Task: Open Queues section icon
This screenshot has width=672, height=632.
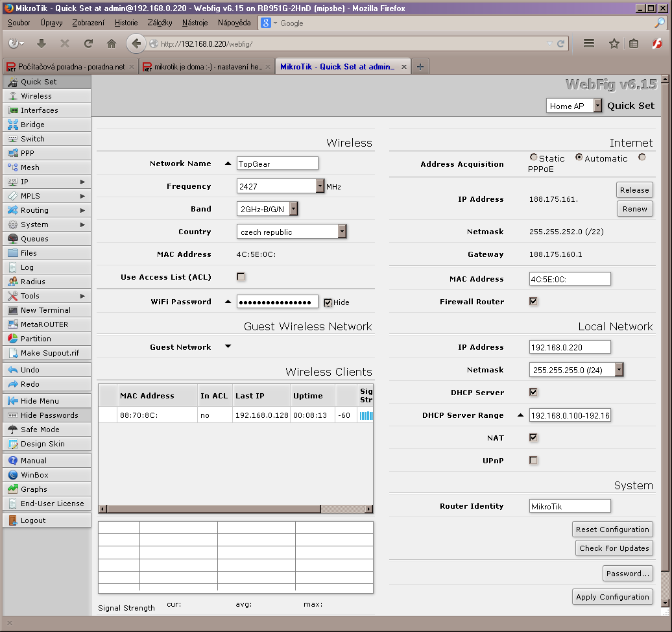Action: (13, 239)
